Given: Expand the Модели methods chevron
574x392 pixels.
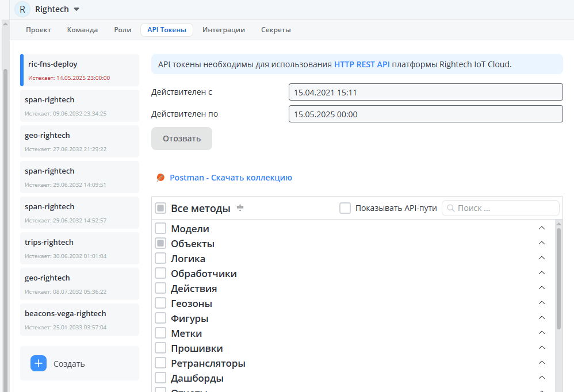Looking at the screenshot, I should tap(542, 228).
